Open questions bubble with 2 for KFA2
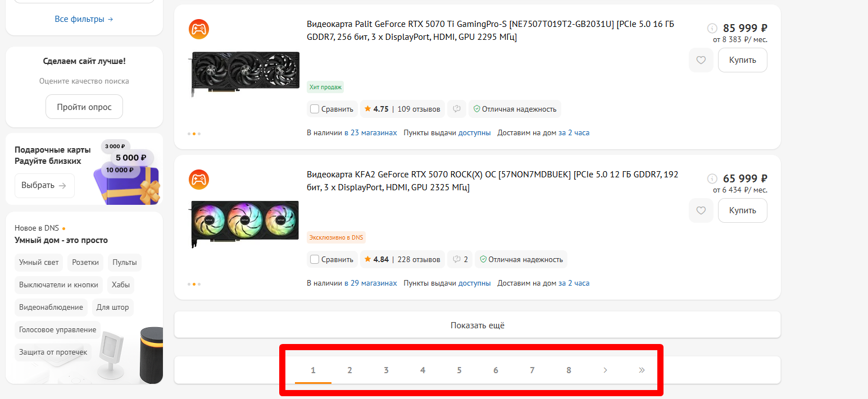868x399 pixels. pyautogui.click(x=460, y=259)
